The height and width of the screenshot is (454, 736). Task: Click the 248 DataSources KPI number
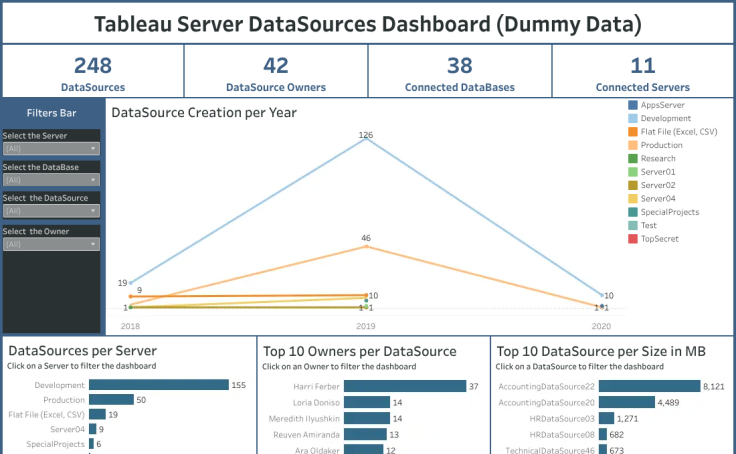[93, 65]
